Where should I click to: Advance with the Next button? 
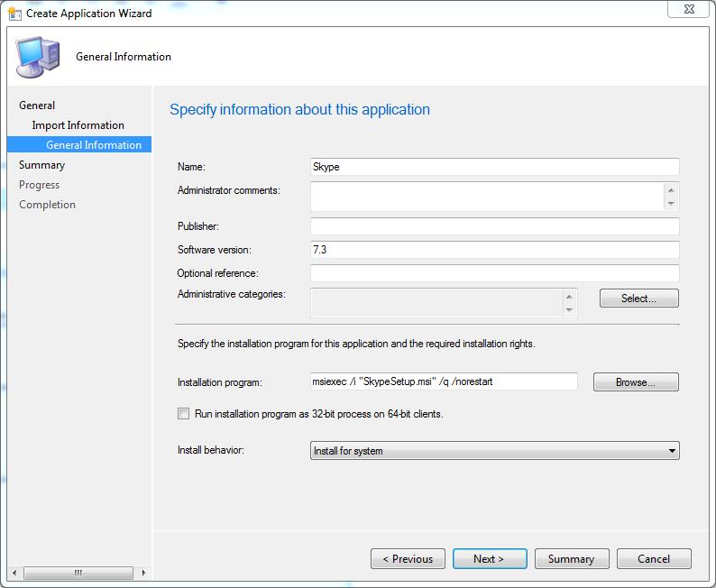click(490, 559)
